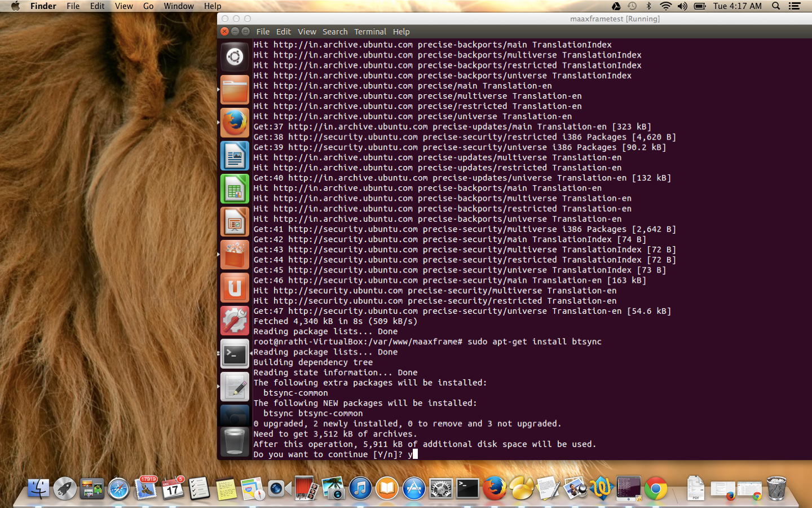The image size is (812, 508).
Task: Open macOS Terminal icon in Dock
Action: (467, 489)
